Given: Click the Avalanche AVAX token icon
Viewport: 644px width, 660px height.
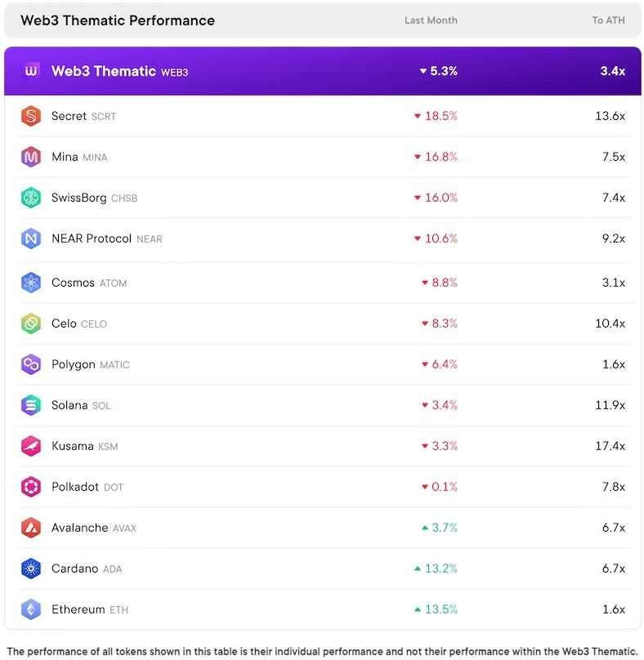Looking at the screenshot, I should pos(31,528).
